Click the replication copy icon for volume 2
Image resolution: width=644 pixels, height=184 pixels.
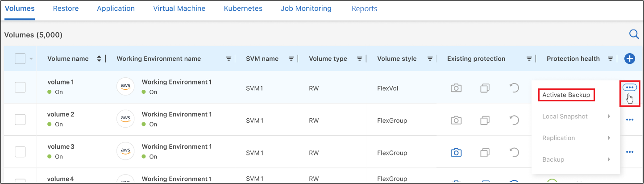[485, 120]
